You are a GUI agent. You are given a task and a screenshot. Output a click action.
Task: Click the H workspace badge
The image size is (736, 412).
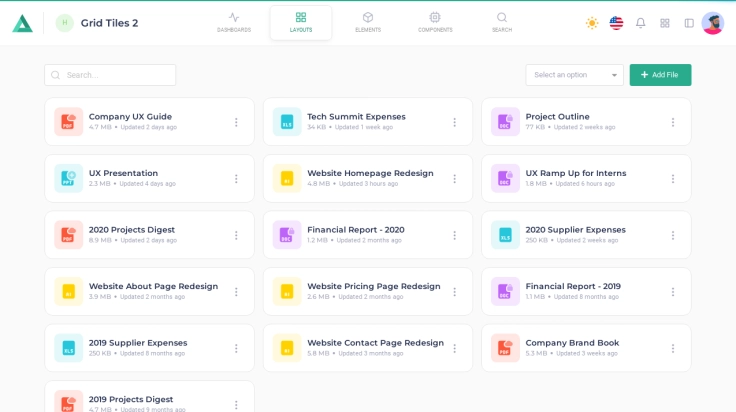coord(65,23)
